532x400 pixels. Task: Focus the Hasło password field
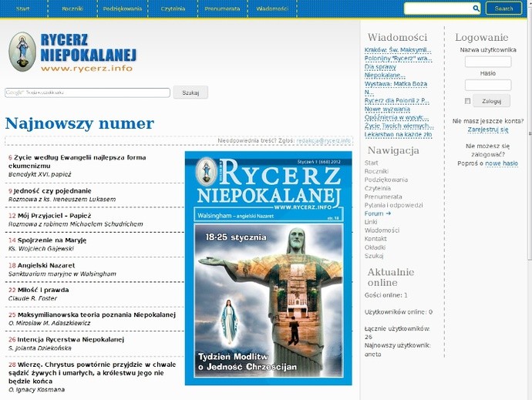point(488,85)
